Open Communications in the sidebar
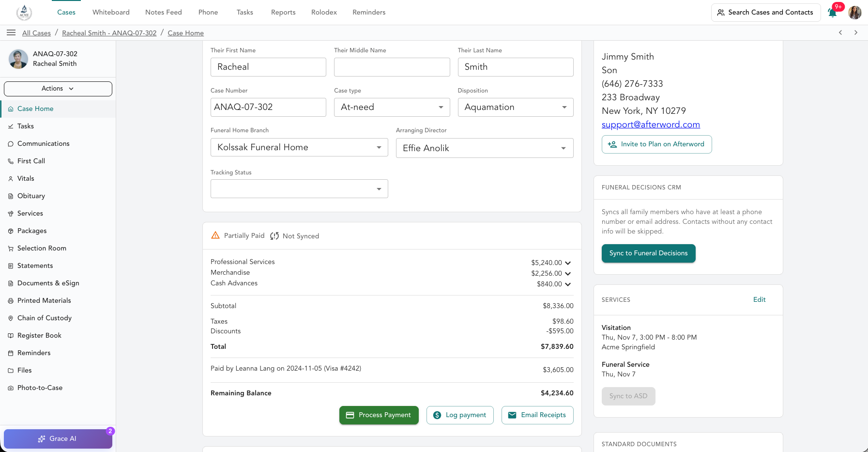Screen dimensions: 868x452 58,143
